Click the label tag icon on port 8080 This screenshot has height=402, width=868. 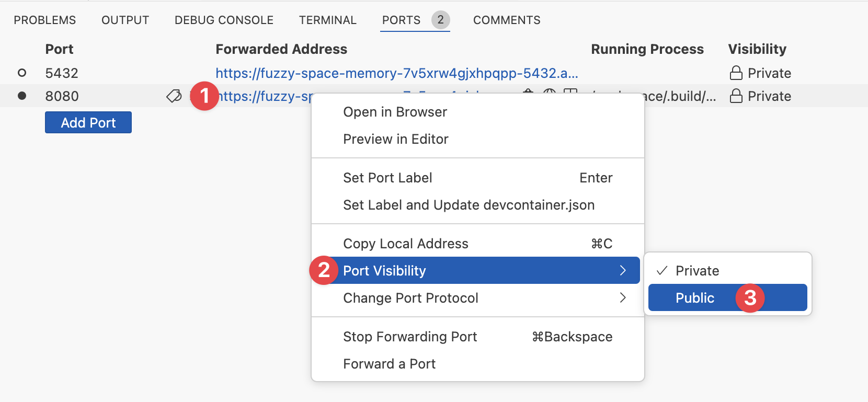[x=174, y=96]
